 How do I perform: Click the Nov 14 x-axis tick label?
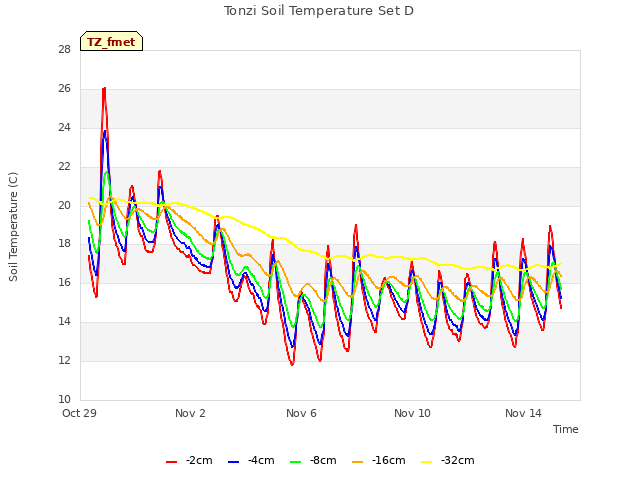(523, 413)
